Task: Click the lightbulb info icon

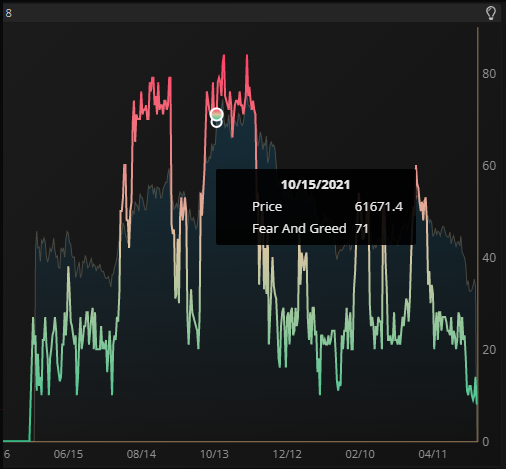Action: pos(490,13)
